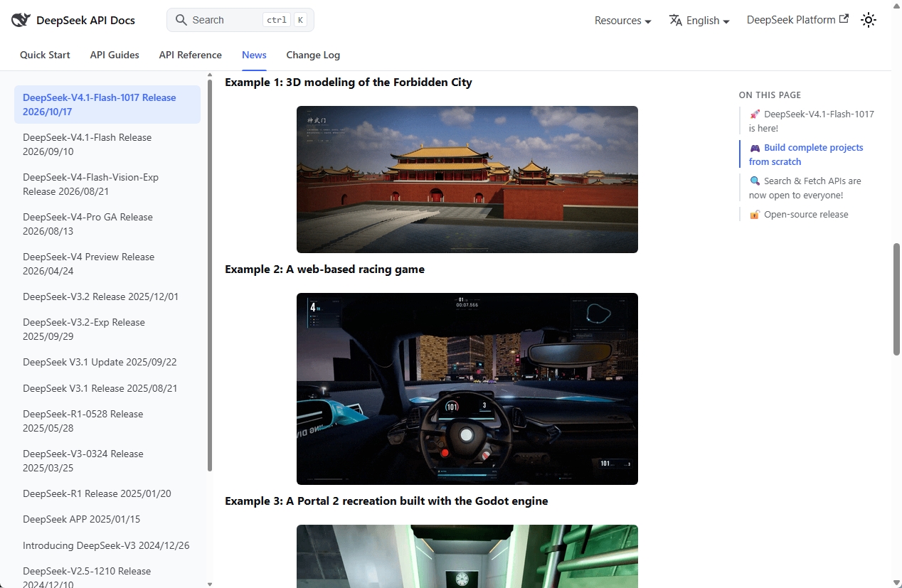Screen dimensions: 902x588
Task: Open DeepSeek APP 2025/01/15 news entry
Action: click(x=107, y=519)
